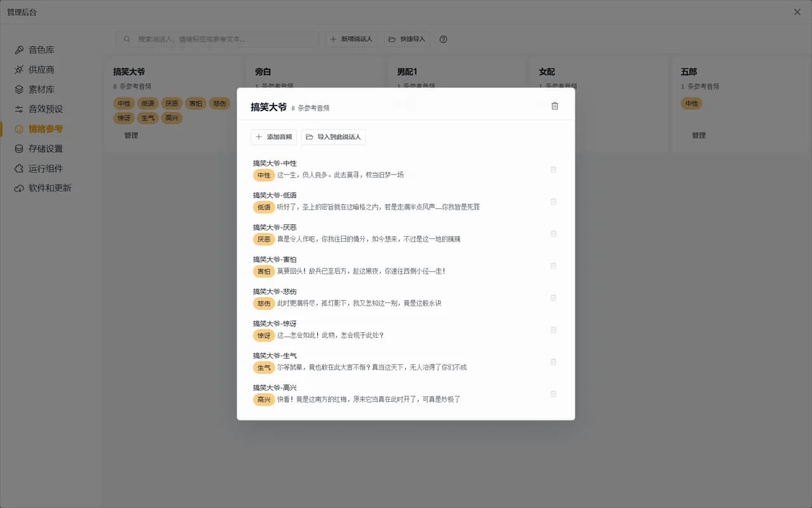Viewport: 812px width, 508px height.
Task: Delete the 搞笑大爷-惊讶 audio entry
Action: (553, 330)
